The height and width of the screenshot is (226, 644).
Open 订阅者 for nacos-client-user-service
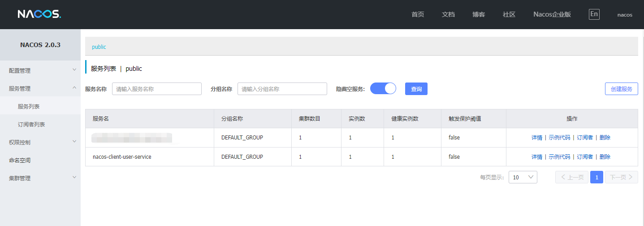(585, 157)
